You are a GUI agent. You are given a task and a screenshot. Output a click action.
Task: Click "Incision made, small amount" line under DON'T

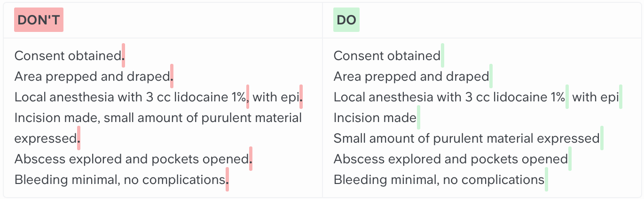click(158, 118)
